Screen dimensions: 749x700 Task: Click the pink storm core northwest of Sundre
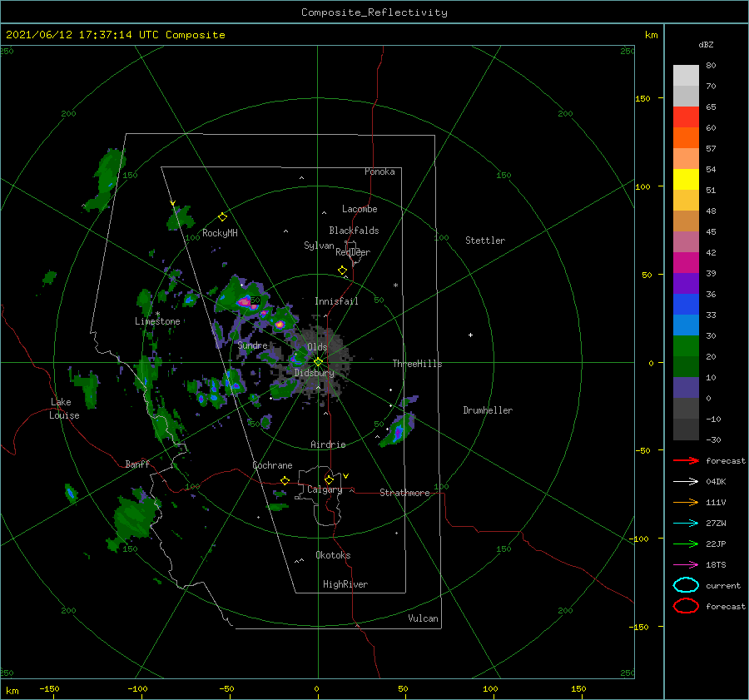[x=245, y=301]
